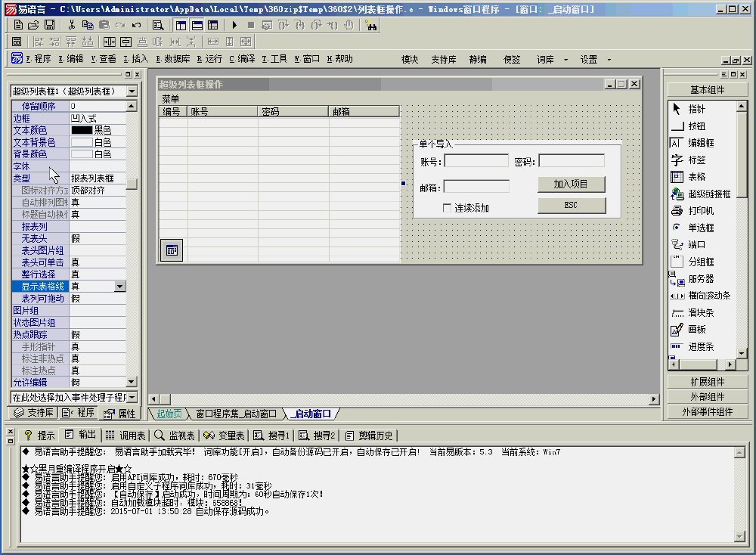This screenshot has height=555, width=756.
Task: Click the center horizontally in window icon
Action: pos(110,42)
